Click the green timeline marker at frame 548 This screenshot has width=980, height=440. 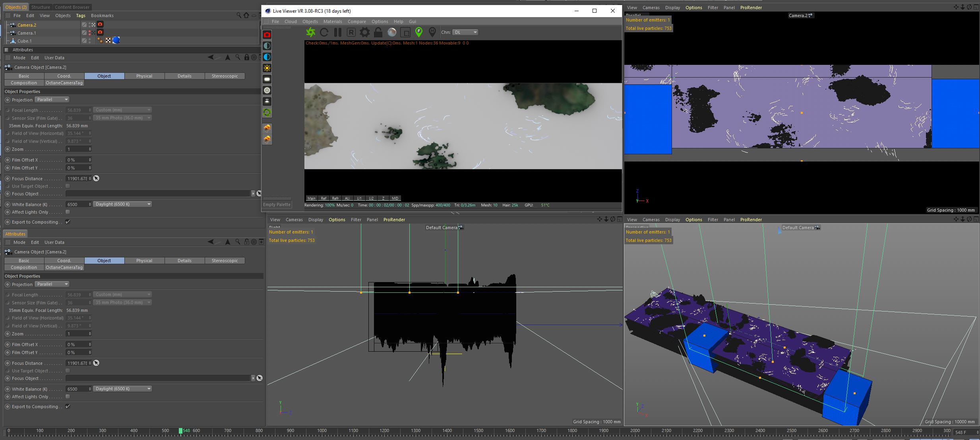181,431
